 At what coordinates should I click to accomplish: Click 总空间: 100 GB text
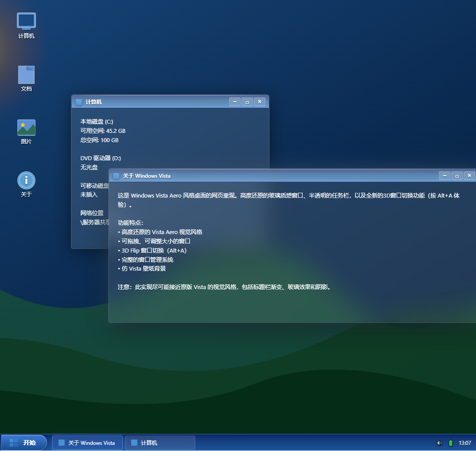pyautogui.click(x=99, y=140)
